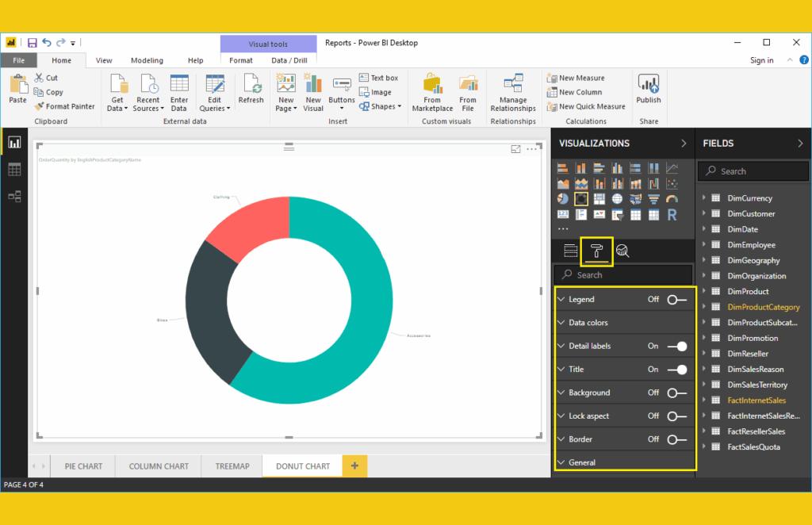Open Relationships view in left sidebar
Viewport: 812px width, 525px height.
[14, 197]
